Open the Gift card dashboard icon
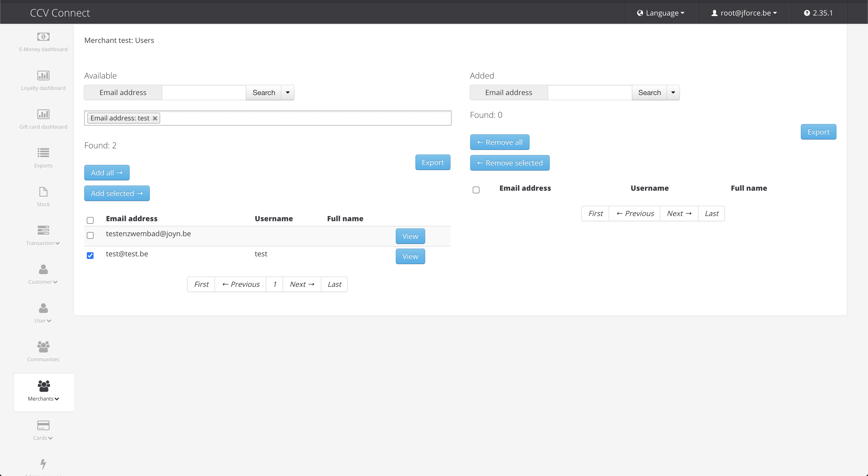 pyautogui.click(x=43, y=114)
